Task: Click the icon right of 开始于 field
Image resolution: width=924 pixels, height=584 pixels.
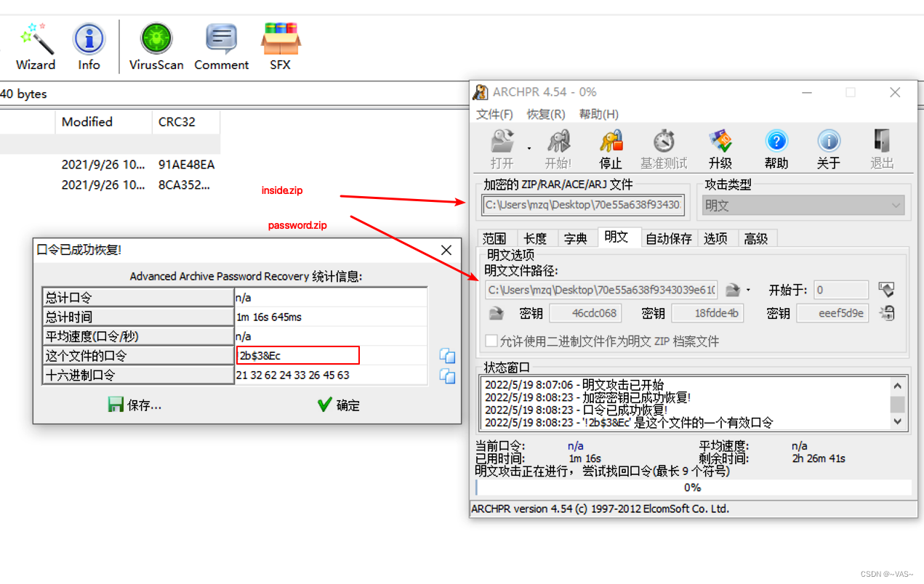Action: (x=885, y=290)
